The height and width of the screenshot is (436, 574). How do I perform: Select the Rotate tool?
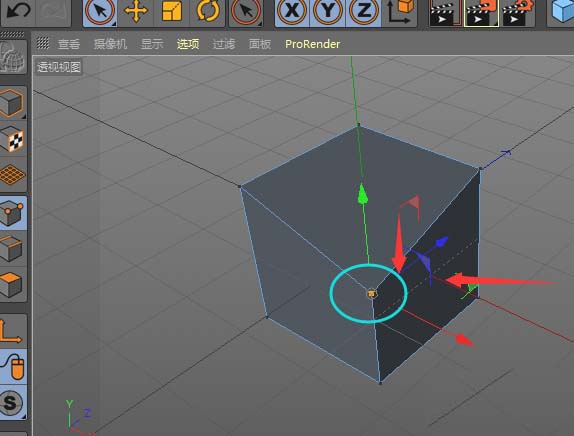coord(207,12)
